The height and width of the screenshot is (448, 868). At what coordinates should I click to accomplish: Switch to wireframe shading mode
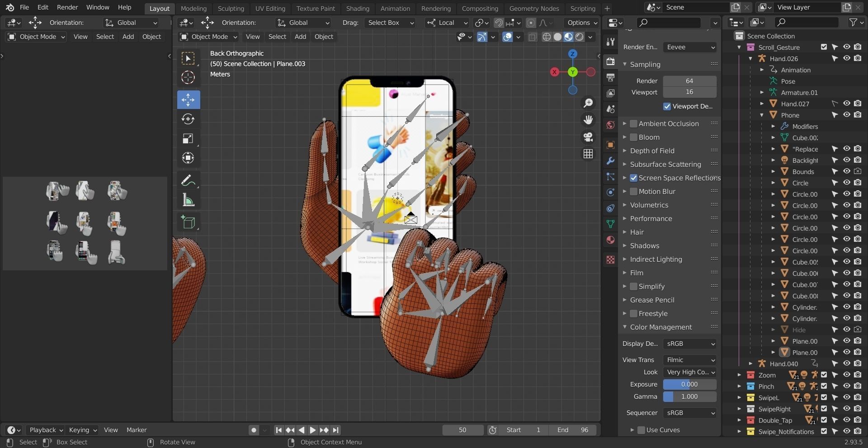[547, 37]
